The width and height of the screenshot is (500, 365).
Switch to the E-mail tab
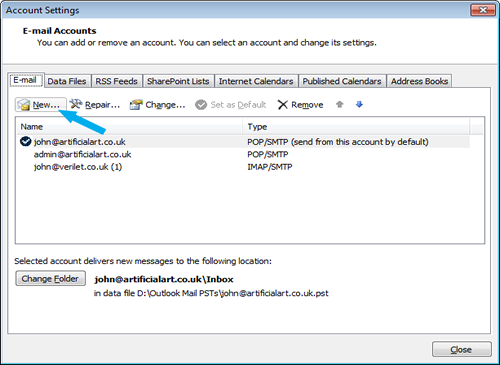point(26,80)
